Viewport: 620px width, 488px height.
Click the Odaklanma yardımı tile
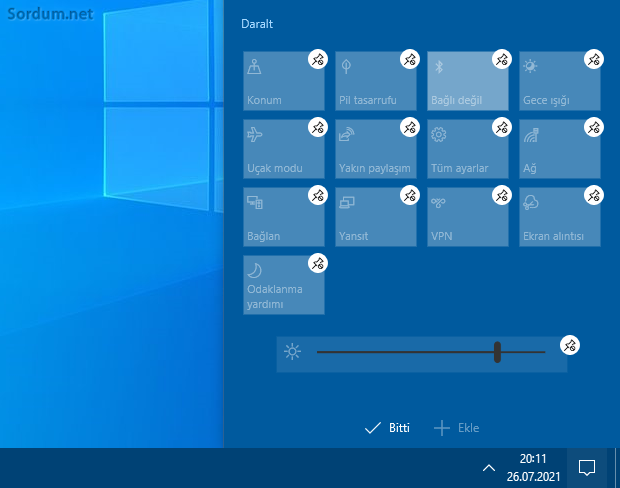284,285
